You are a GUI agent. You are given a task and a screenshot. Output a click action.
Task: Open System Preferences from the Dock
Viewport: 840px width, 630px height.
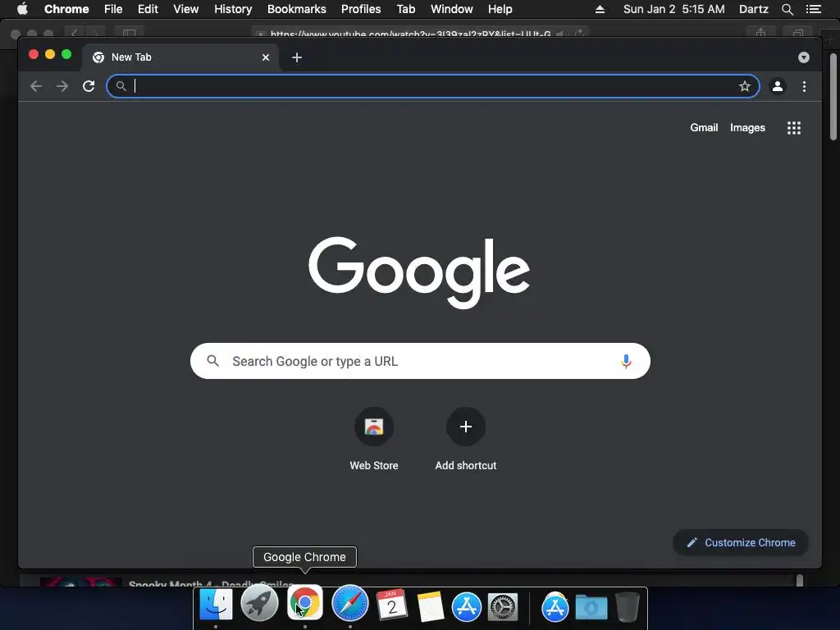pos(503,608)
